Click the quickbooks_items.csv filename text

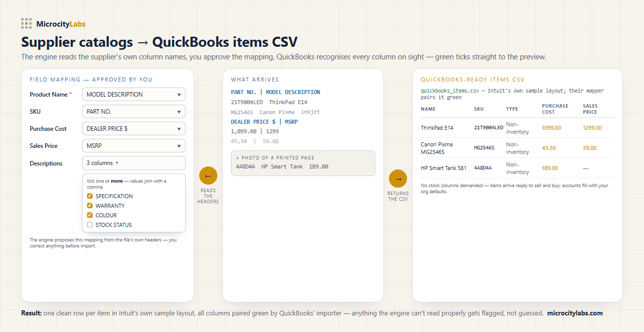[x=449, y=91]
